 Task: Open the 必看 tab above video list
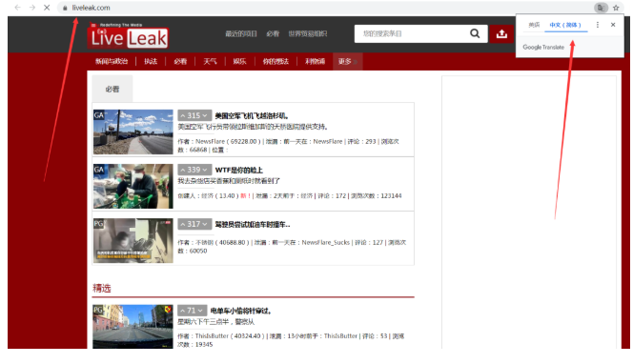(112, 90)
